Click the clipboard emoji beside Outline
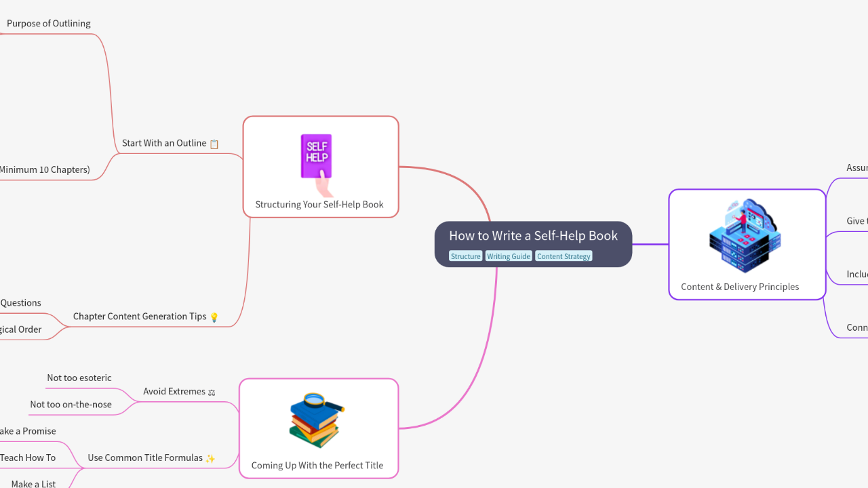The width and height of the screenshot is (868, 488). point(214,144)
